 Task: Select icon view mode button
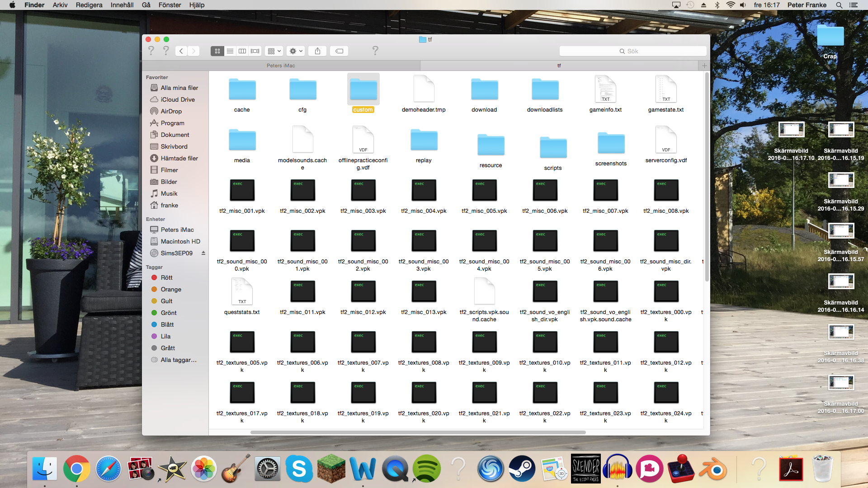pyautogui.click(x=217, y=51)
